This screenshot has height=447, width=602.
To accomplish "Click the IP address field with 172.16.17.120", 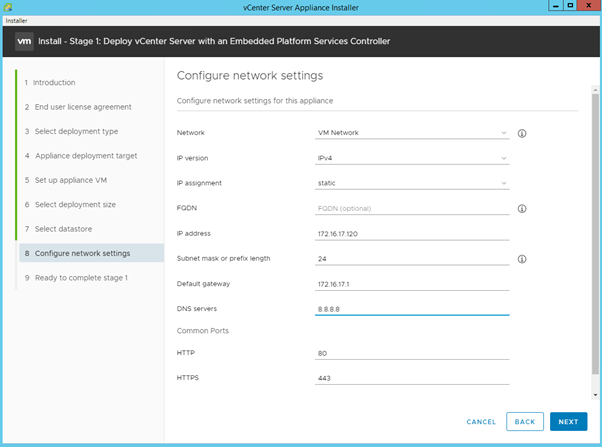I will click(412, 234).
